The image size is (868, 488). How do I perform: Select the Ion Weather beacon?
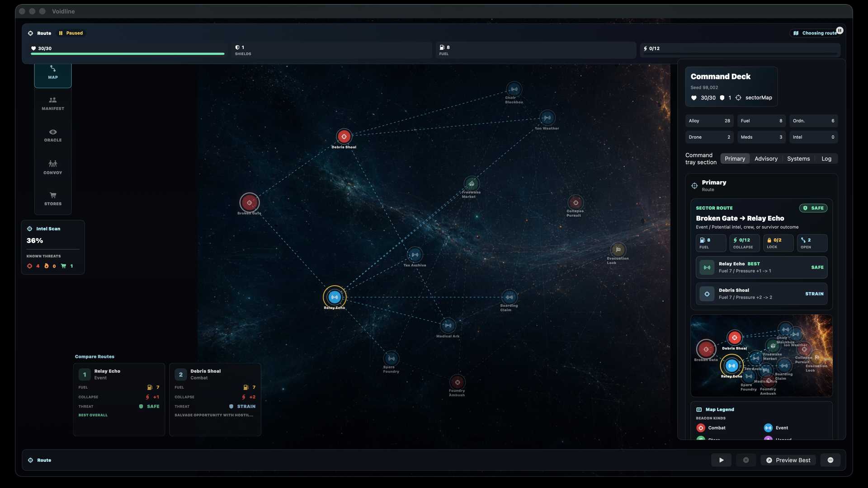point(547,118)
